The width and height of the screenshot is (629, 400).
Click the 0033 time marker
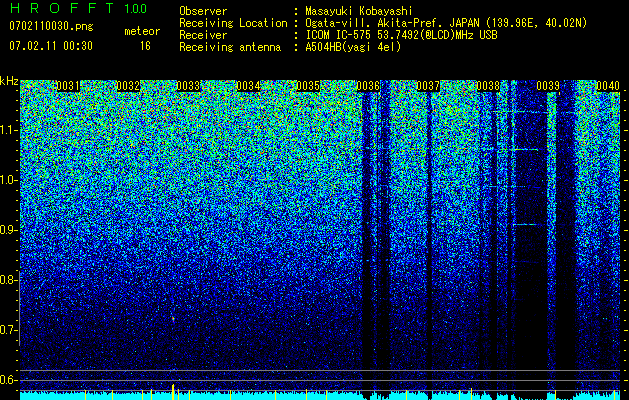pos(188,86)
